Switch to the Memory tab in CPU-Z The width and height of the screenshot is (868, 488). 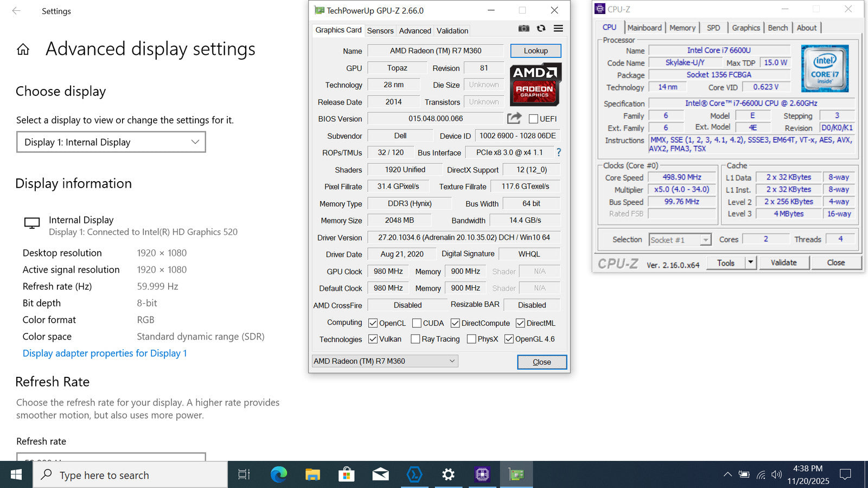682,28
